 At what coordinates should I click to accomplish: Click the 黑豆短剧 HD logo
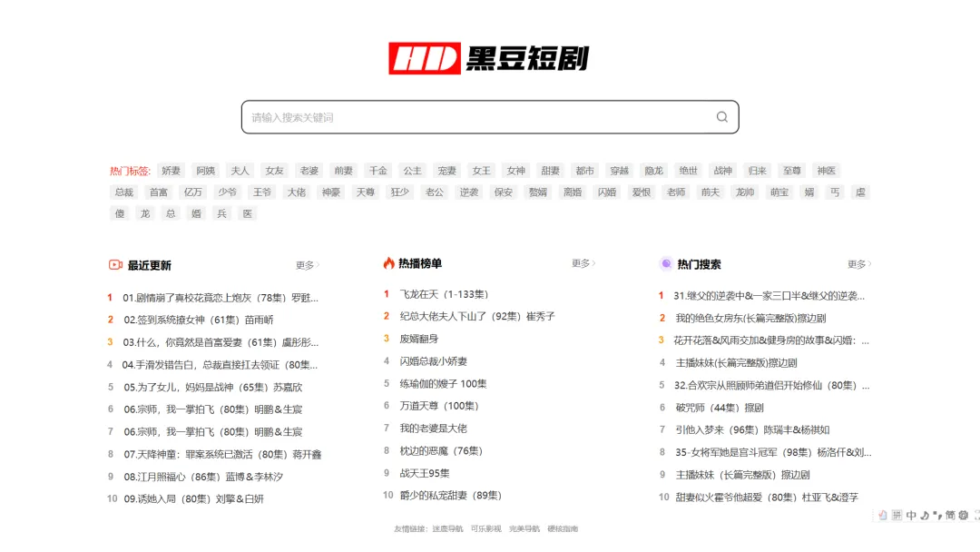click(489, 58)
